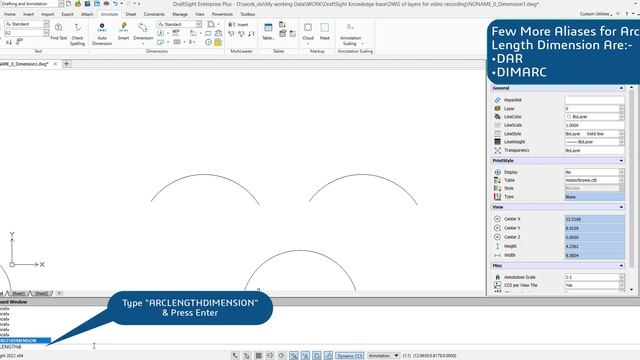Screen dimensions: 640x360
Task: Select the Smart dimension tool
Action: (x=123, y=32)
